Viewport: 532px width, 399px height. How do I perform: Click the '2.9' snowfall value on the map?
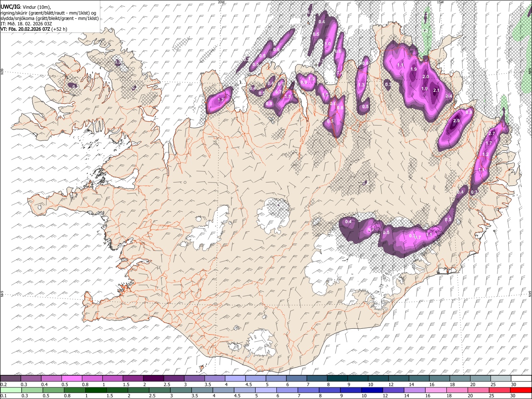[456, 121]
